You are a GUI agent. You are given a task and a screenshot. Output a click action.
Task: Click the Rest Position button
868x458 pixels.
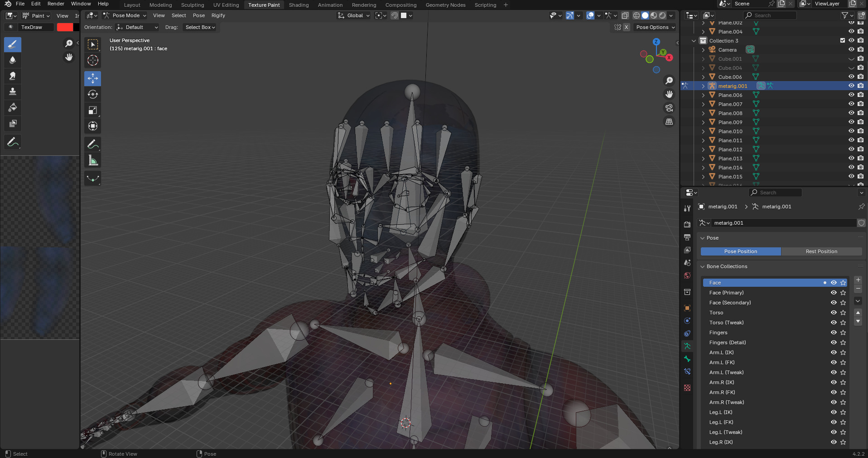(821, 251)
